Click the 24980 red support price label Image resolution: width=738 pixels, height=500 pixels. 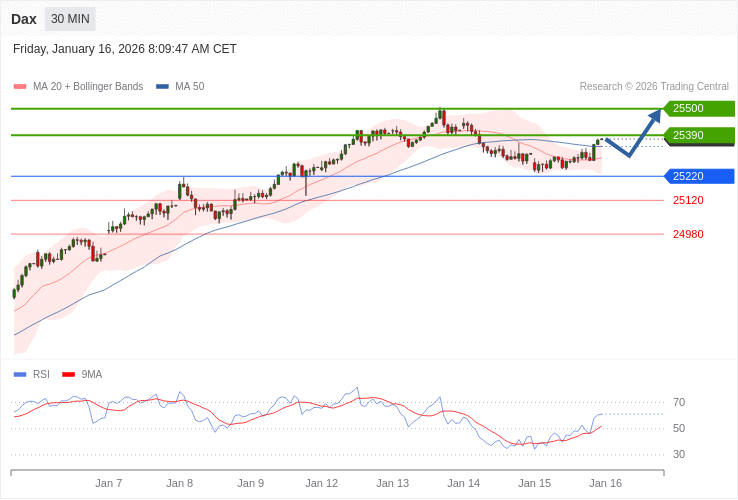[688, 234]
